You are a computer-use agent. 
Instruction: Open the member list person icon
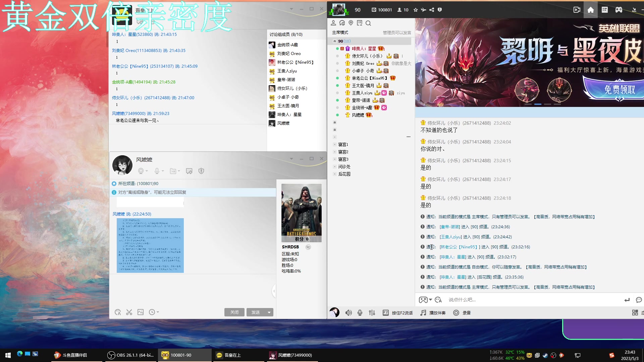[333, 23]
